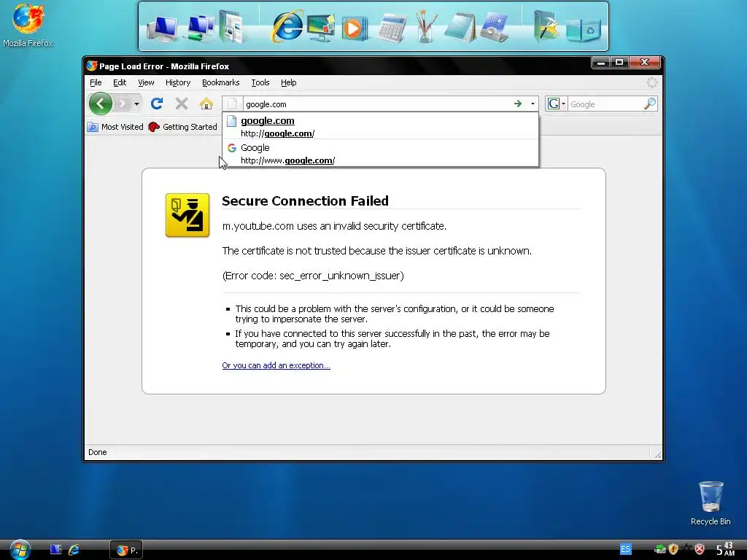Click the ES language indicator in the tray
The image size is (747, 560).
point(625,549)
